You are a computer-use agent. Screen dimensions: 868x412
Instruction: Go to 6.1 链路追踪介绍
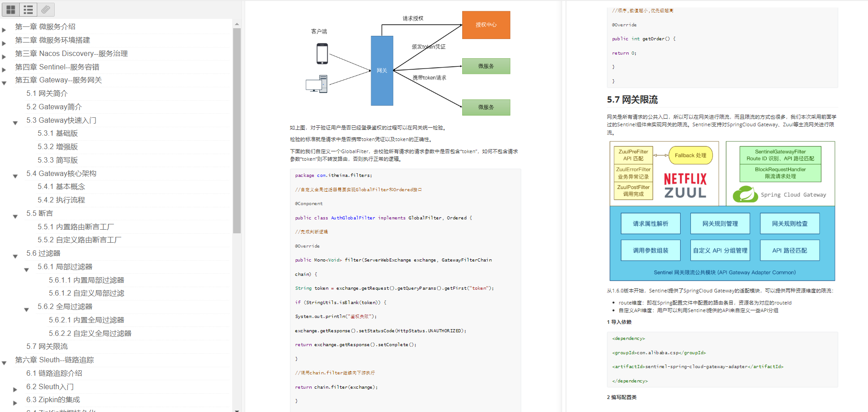pos(54,373)
